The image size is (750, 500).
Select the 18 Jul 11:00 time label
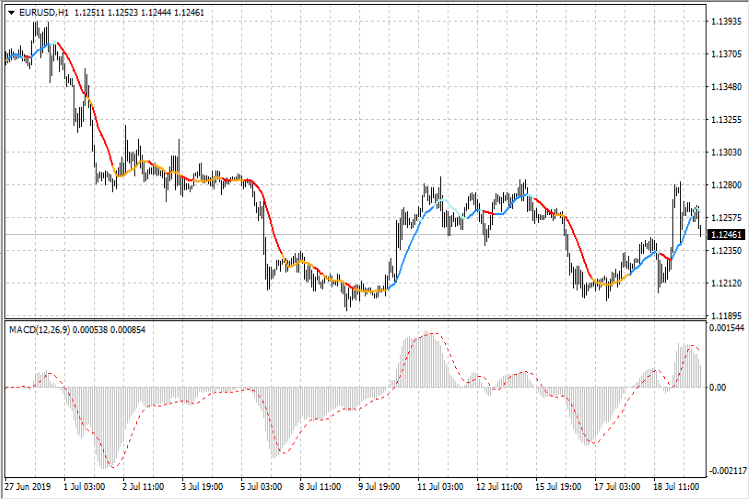[x=676, y=487]
